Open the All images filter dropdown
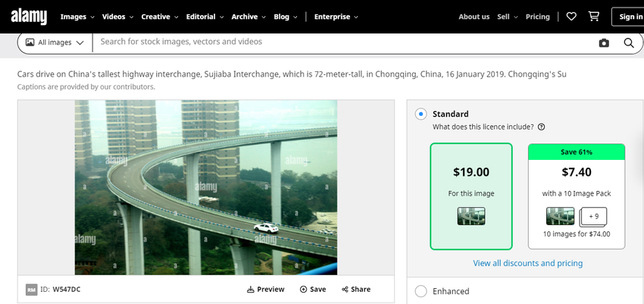The image size is (644, 304). [x=55, y=42]
